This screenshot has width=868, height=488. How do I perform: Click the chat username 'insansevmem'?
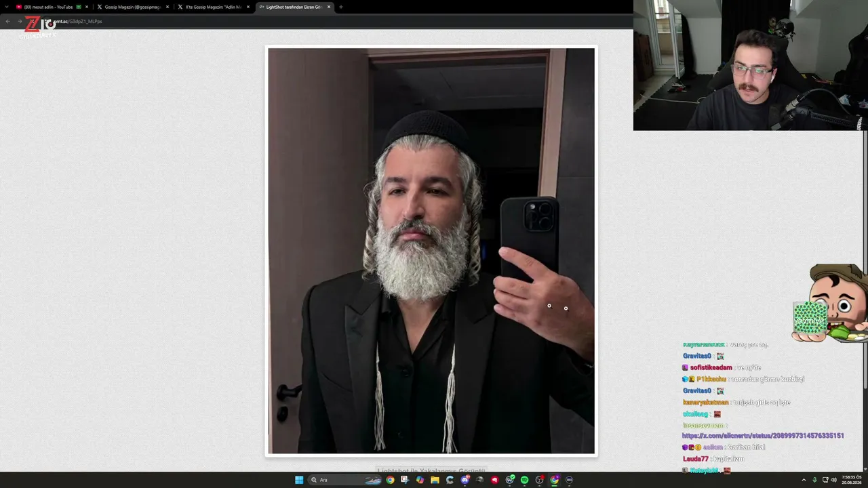703,426
